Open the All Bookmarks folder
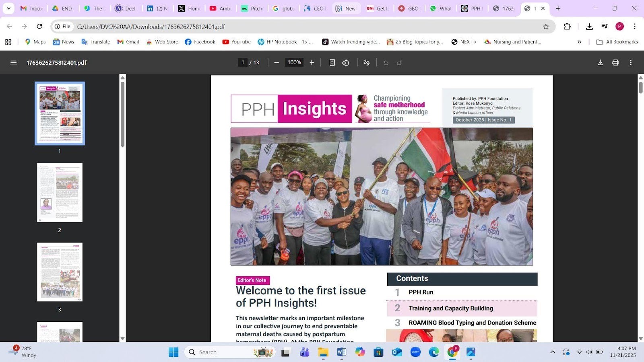 (x=617, y=42)
